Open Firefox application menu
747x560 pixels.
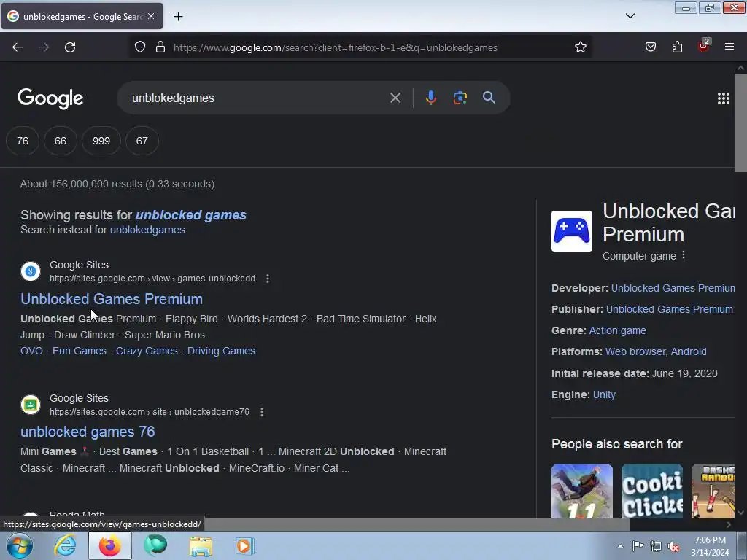pos(729,47)
